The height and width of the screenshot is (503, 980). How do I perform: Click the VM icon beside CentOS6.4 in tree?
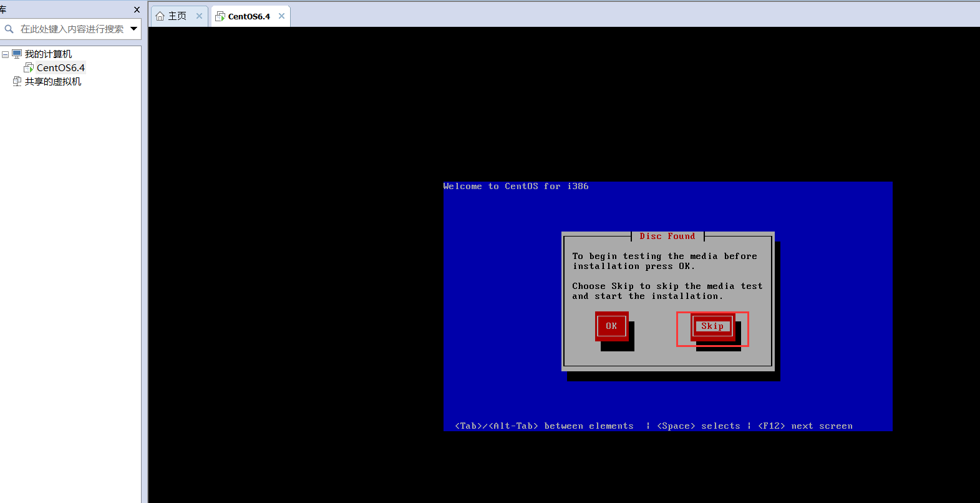coord(29,67)
